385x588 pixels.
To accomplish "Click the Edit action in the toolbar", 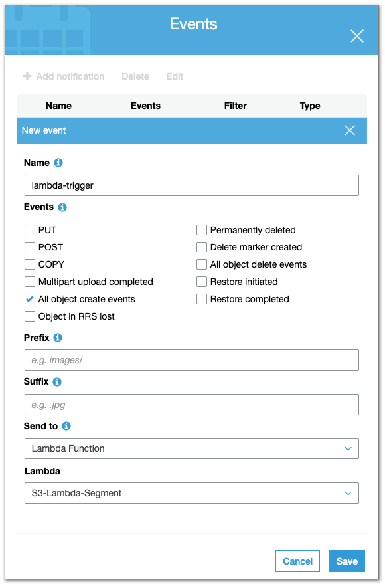I will pos(174,76).
